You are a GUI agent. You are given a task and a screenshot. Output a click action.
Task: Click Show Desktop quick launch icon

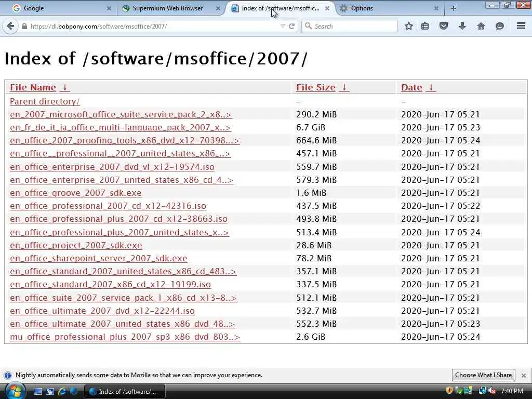(x=37, y=392)
